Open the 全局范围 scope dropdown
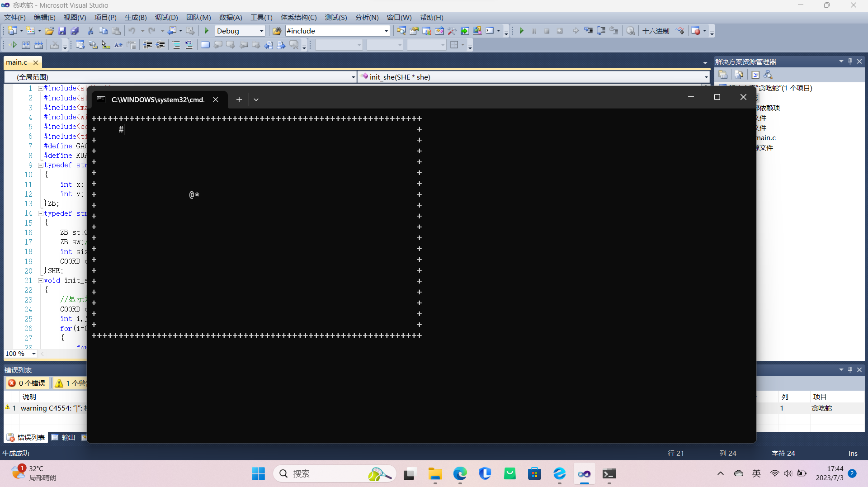The image size is (868, 487). tap(353, 77)
